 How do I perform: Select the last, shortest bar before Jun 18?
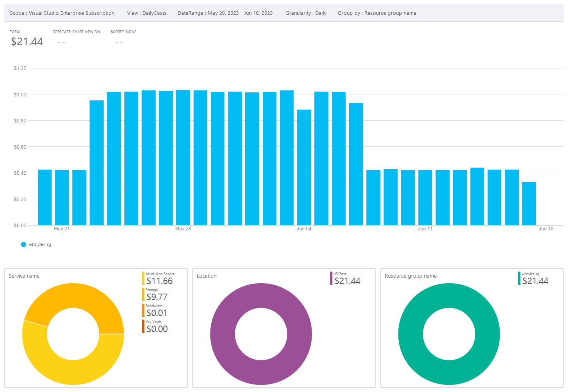529,204
